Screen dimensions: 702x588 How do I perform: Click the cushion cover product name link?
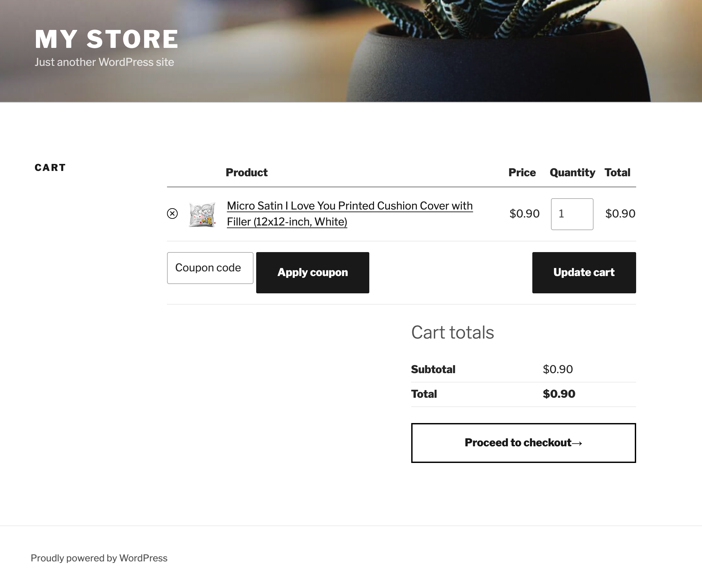coord(350,213)
